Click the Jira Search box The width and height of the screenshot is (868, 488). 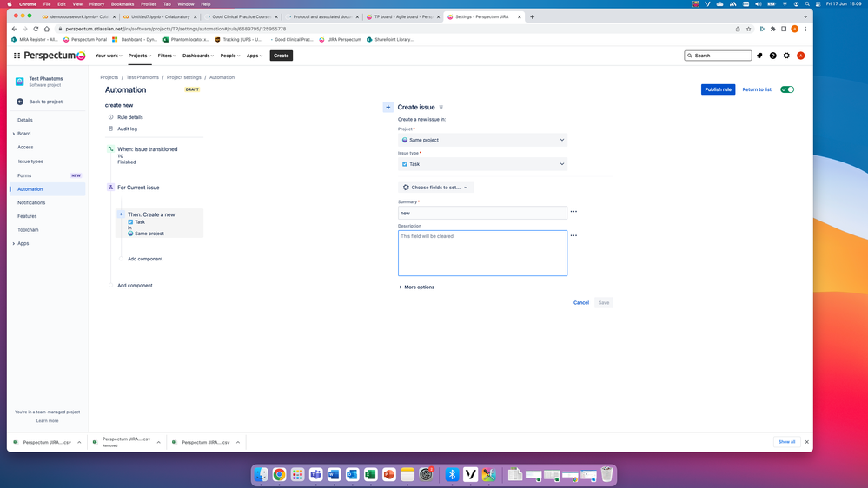718,56
